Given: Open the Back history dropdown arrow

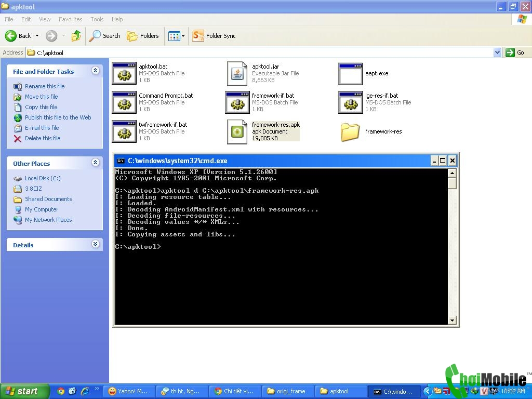Looking at the screenshot, I should point(37,36).
